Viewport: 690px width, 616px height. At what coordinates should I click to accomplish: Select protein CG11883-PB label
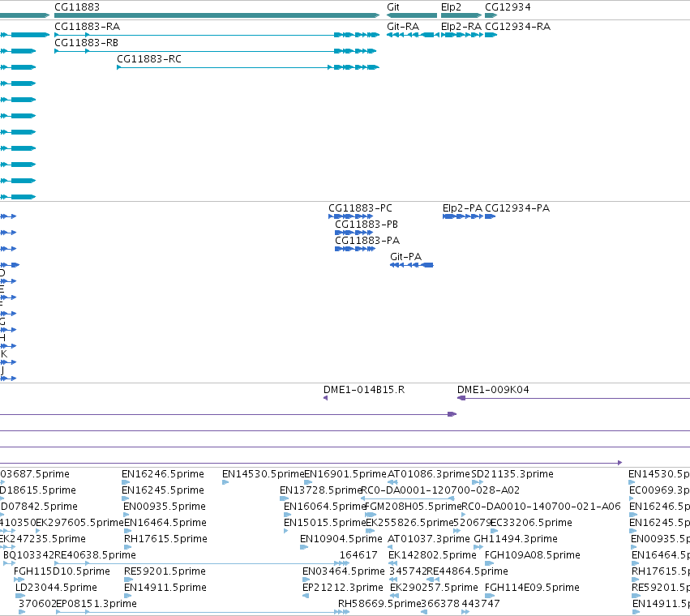tap(366, 225)
